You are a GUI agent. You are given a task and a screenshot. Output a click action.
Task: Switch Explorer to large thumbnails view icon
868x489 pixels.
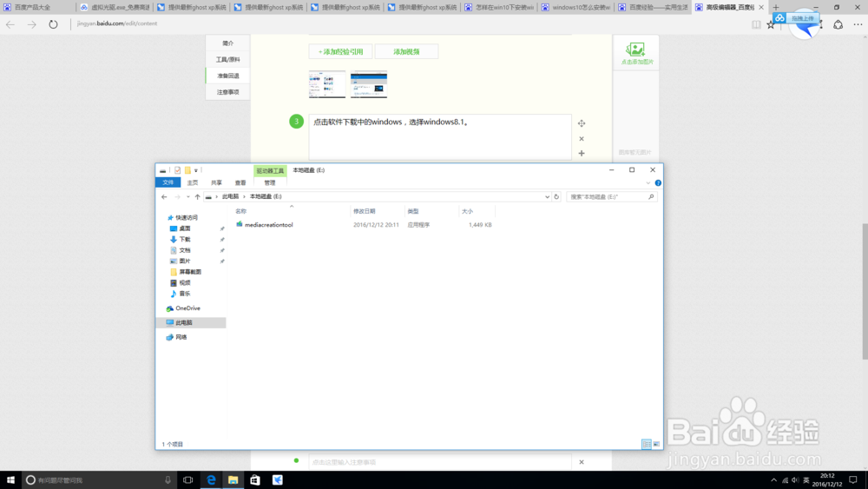point(656,444)
